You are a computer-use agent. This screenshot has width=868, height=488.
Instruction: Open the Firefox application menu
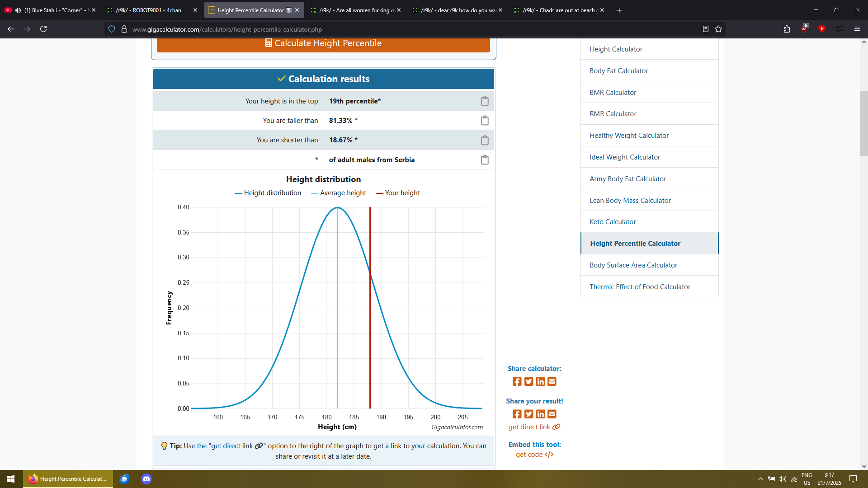857,29
